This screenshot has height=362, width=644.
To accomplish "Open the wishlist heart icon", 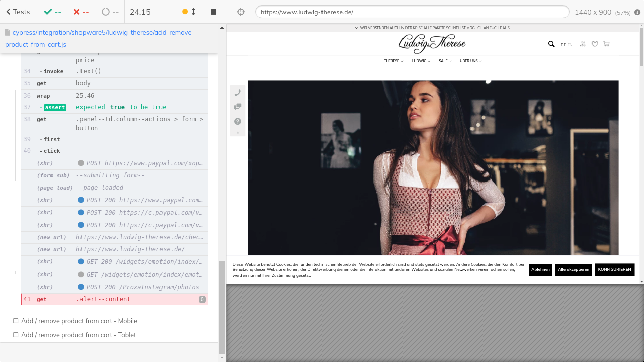I will coord(595,44).
